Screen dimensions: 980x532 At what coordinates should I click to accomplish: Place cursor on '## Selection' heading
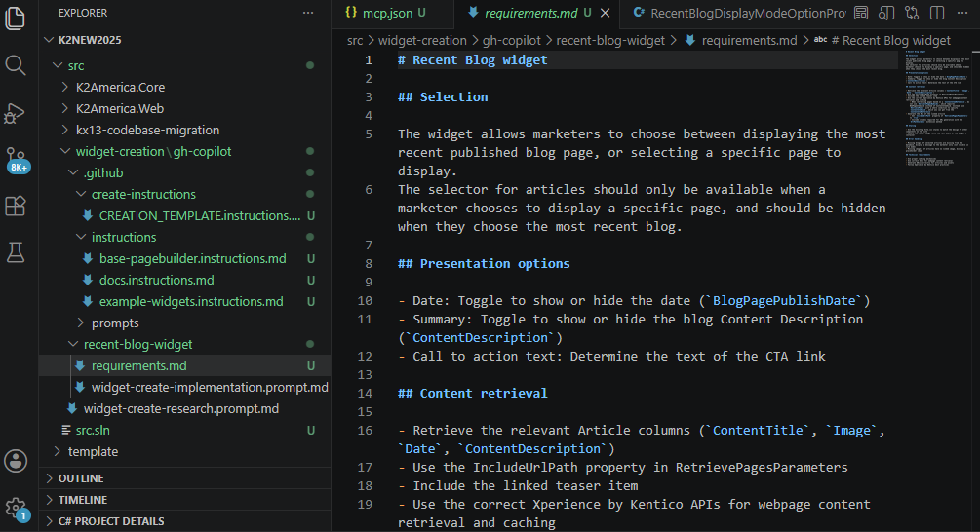(443, 96)
